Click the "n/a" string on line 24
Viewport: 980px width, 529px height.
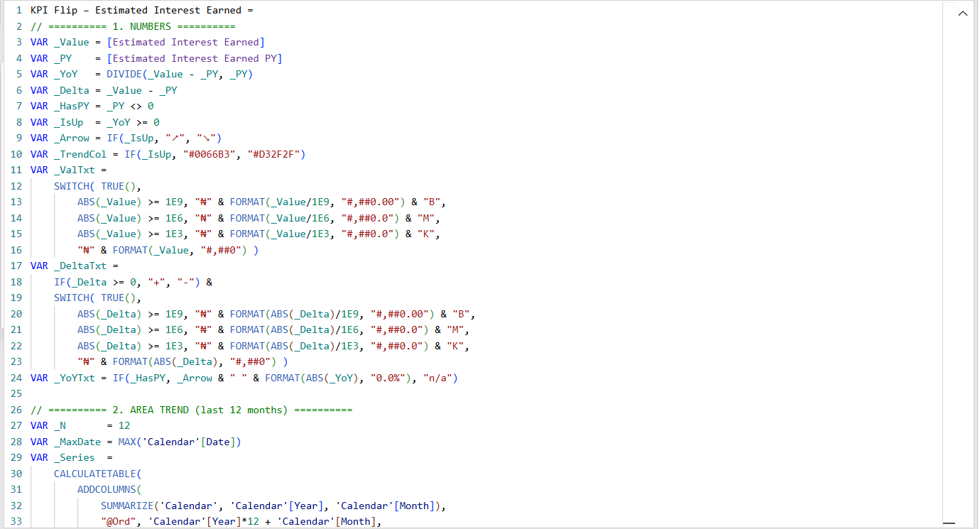[x=437, y=378]
